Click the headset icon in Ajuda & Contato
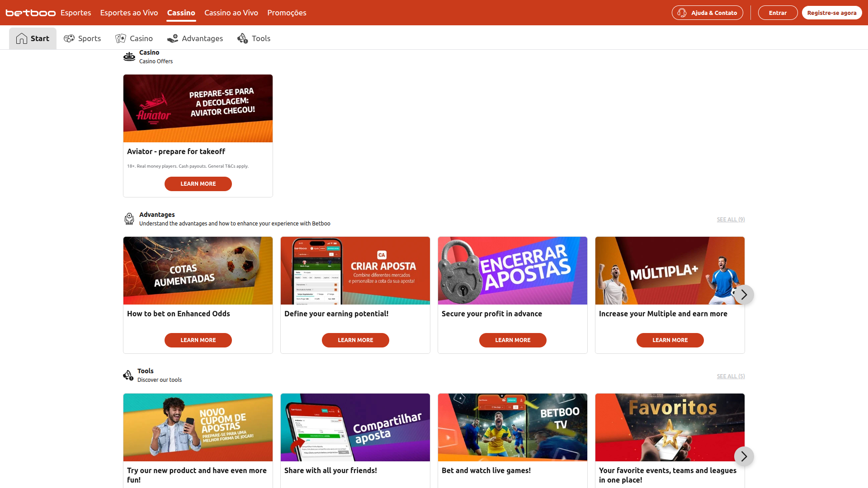The width and height of the screenshot is (868, 488). pos(683,13)
